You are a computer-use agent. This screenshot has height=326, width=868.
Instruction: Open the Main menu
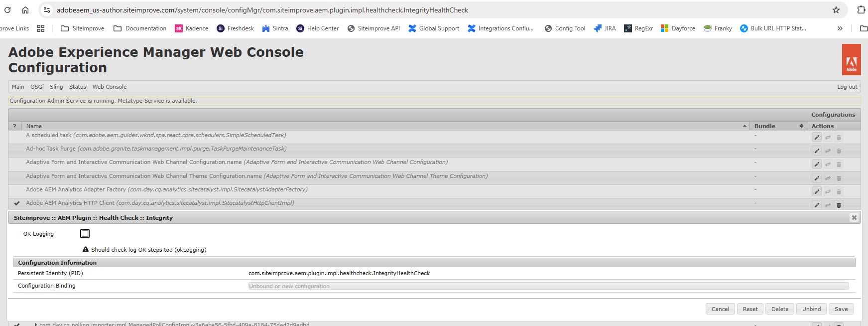(18, 87)
